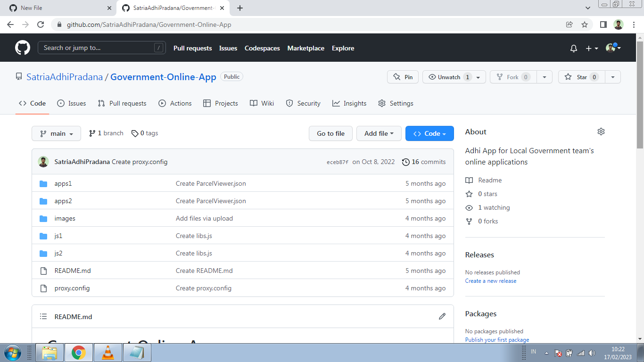Open the Insights tab

349,103
